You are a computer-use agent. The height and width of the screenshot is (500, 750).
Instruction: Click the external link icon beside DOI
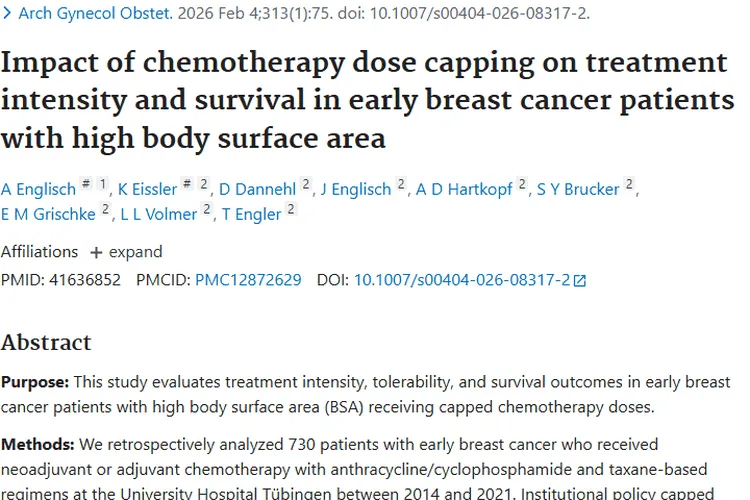pyautogui.click(x=580, y=281)
